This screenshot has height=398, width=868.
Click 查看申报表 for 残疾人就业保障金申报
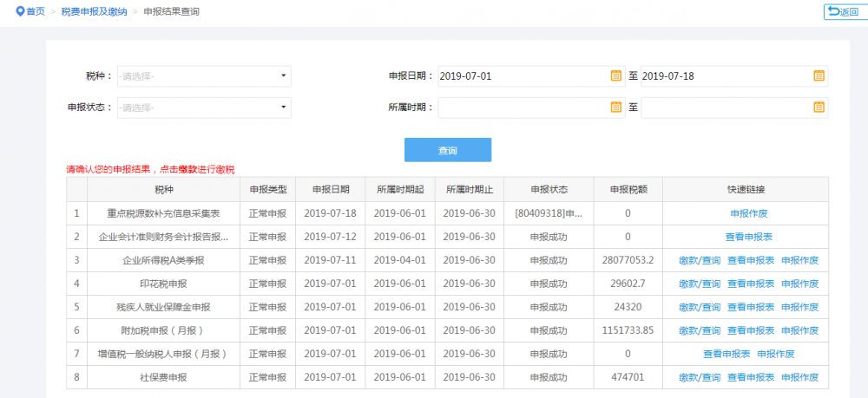(751, 307)
